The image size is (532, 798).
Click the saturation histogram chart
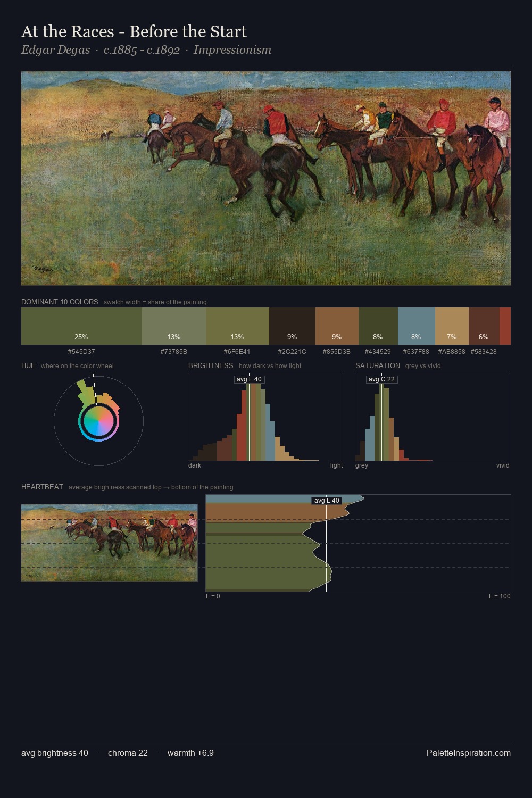click(433, 417)
